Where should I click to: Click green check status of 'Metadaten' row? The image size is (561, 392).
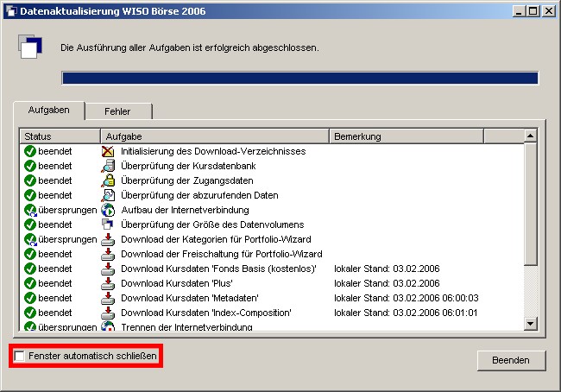(x=30, y=298)
